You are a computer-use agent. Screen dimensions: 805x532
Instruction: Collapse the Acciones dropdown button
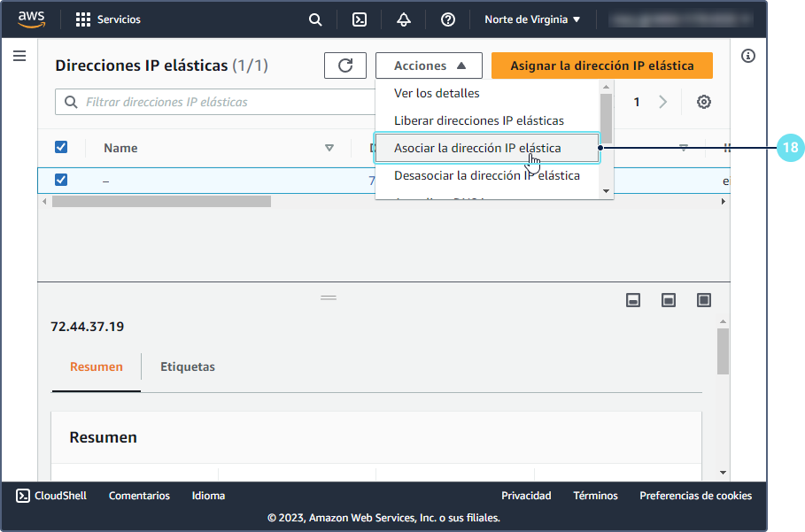tap(429, 66)
